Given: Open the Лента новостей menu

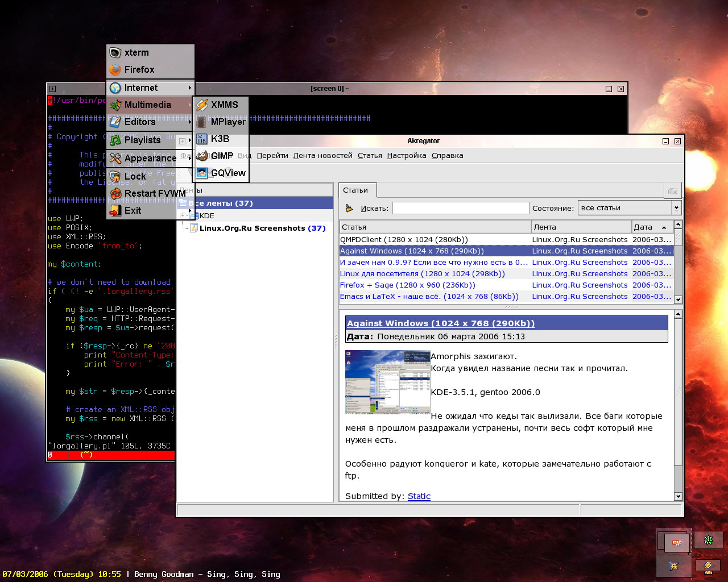Looking at the screenshot, I should point(322,156).
